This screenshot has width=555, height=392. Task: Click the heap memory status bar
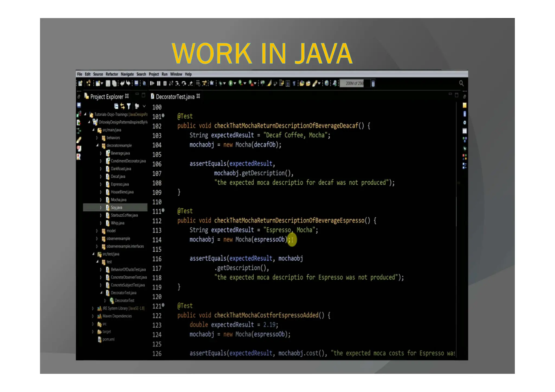coord(354,83)
